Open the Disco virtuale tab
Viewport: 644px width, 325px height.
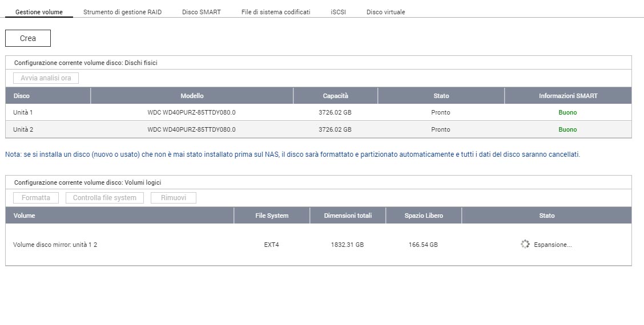click(385, 12)
